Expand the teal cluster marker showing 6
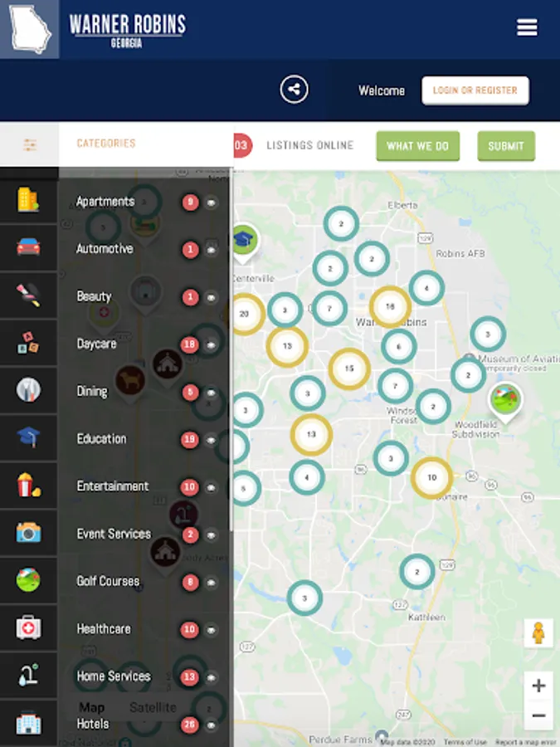The width and height of the screenshot is (560, 747). [x=398, y=346]
